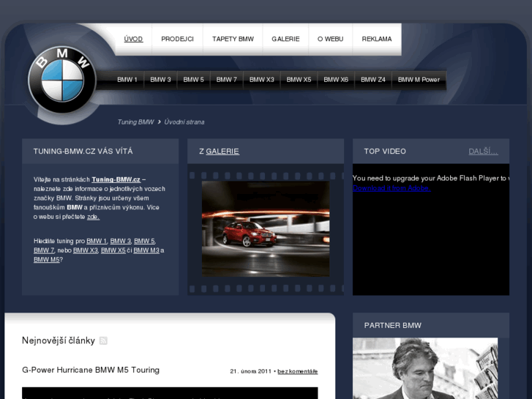Select the BMW 1 model tab

[x=127, y=80]
